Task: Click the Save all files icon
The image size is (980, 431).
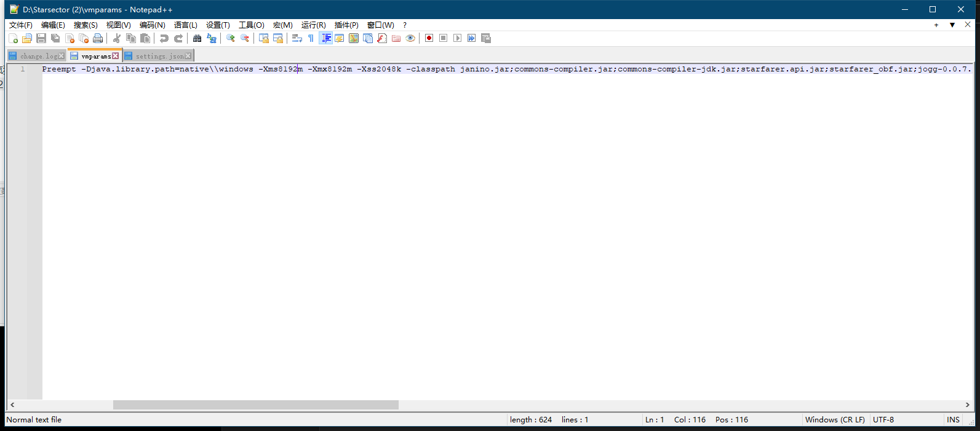Action: 55,38
